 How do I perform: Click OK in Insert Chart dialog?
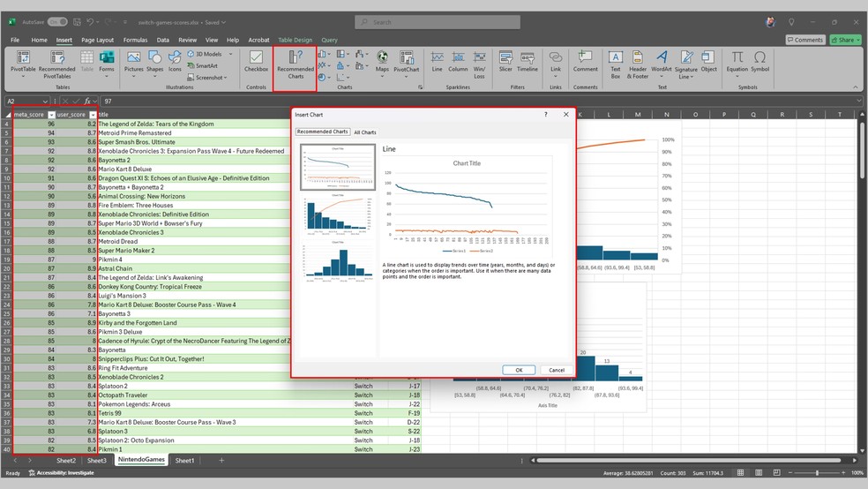point(519,370)
